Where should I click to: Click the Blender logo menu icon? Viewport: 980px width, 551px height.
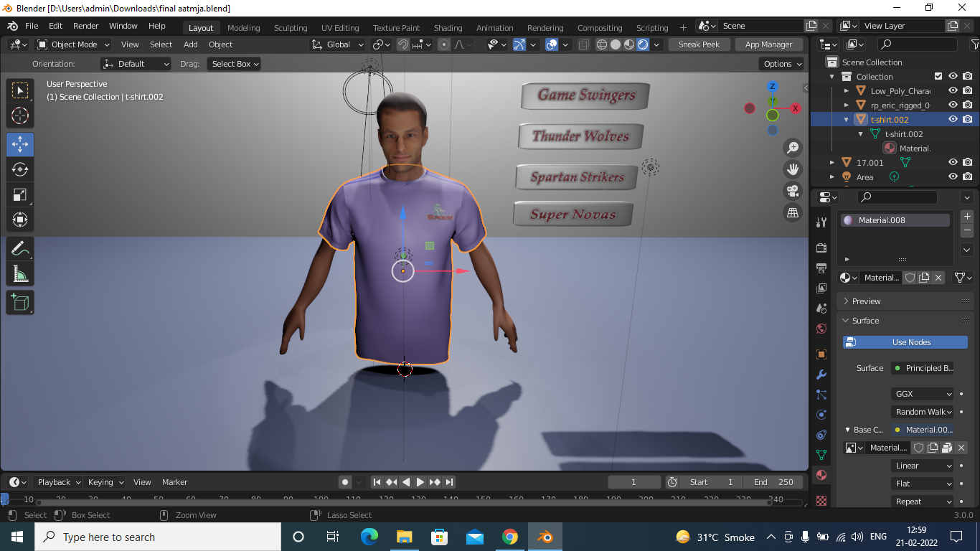point(12,26)
